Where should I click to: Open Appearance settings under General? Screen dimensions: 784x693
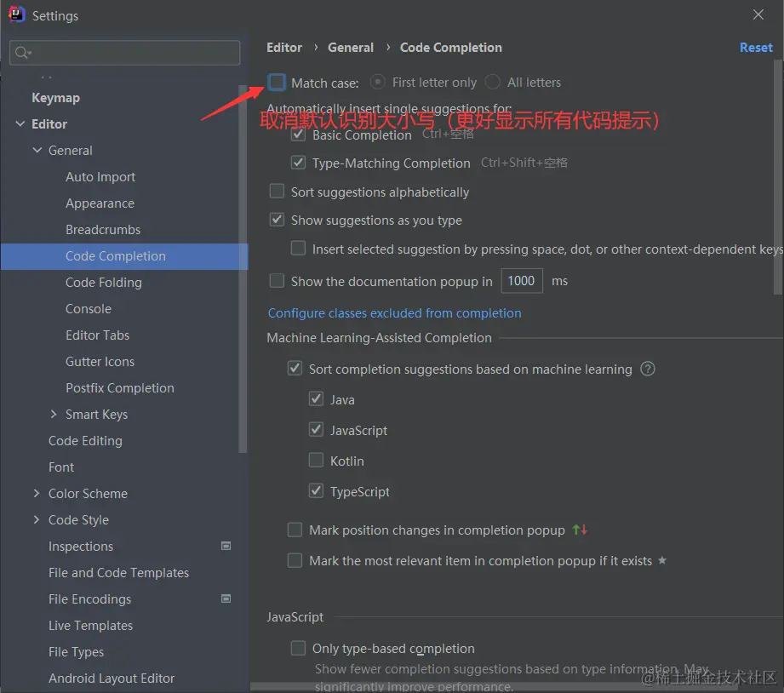[x=100, y=203]
